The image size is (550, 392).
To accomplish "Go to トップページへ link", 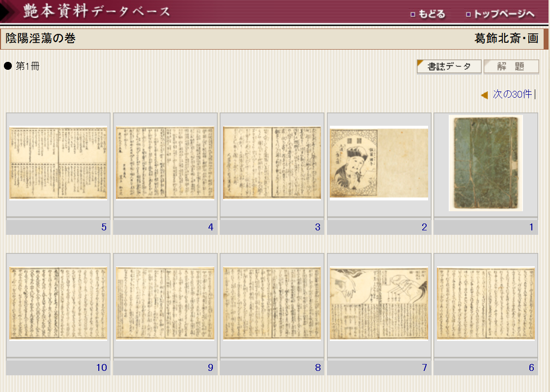I will coord(500,14).
